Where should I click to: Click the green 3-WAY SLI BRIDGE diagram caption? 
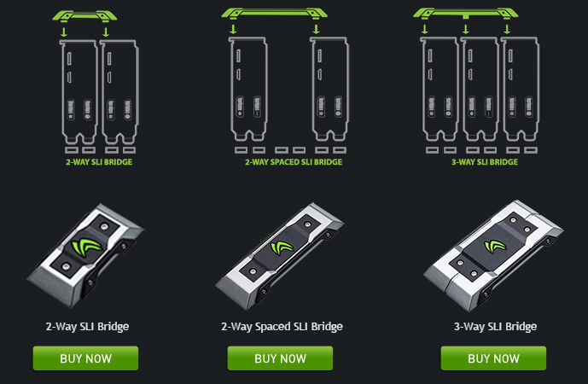click(485, 162)
